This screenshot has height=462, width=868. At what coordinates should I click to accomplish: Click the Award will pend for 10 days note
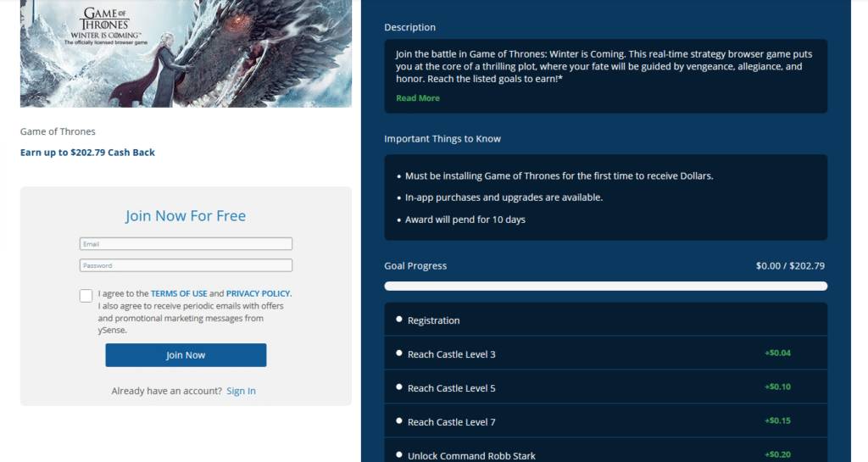click(x=465, y=220)
